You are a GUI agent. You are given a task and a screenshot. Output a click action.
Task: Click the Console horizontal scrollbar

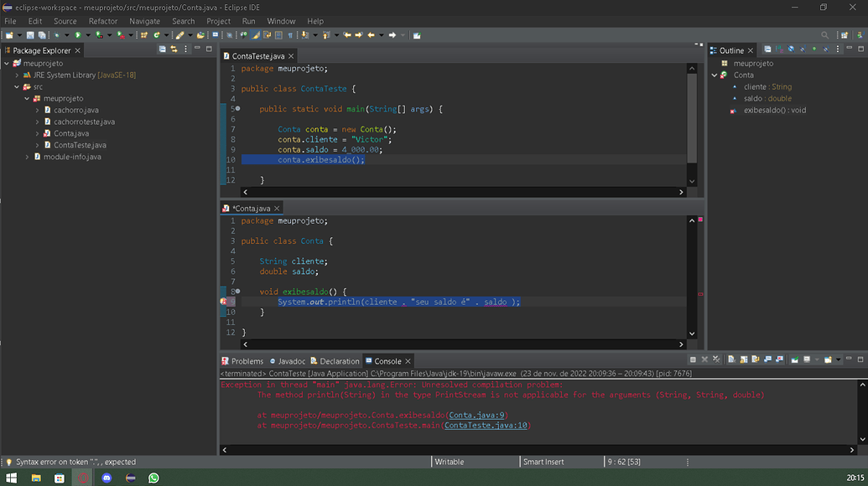coord(537,450)
